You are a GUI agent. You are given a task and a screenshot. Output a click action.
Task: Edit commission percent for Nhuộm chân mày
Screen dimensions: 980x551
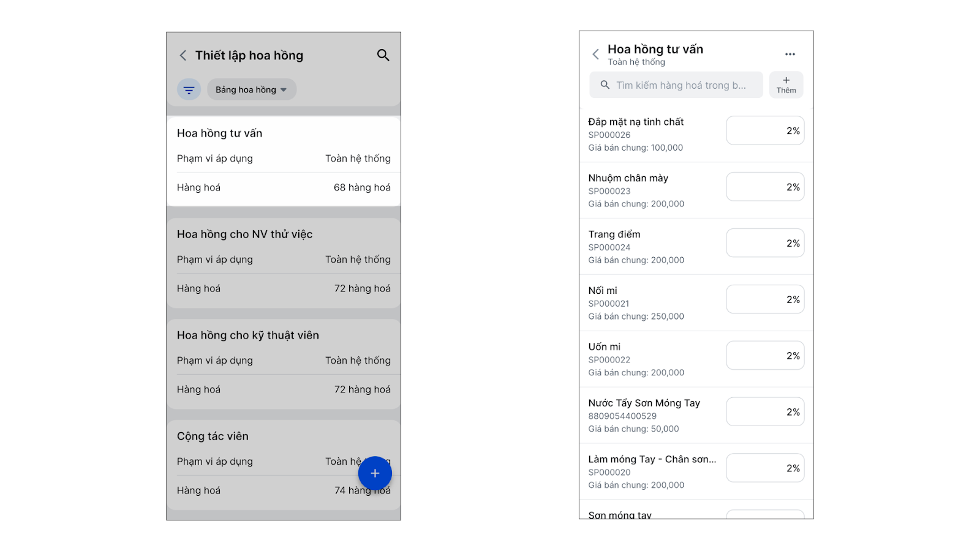[x=765, y=187]
